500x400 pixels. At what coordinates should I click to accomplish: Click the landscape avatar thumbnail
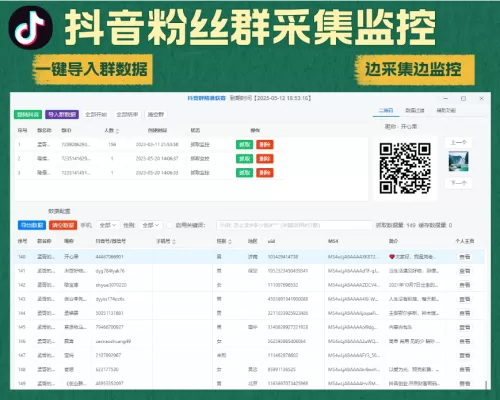(x=458, y=162)
